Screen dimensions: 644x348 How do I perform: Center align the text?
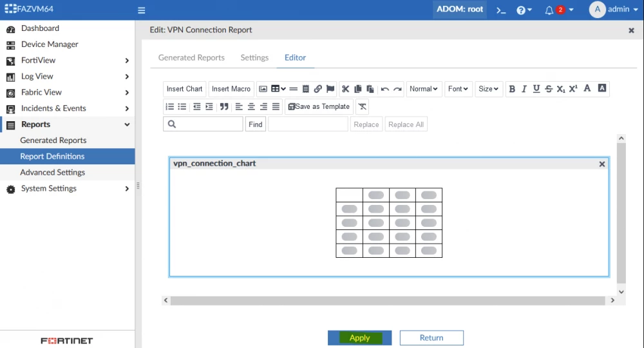coord(251,106)
